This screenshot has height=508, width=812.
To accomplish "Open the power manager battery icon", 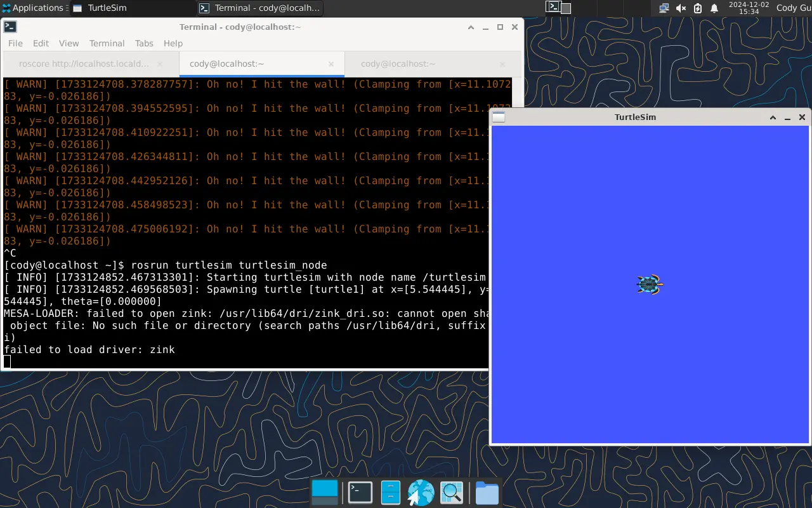I will coord(698,8).
